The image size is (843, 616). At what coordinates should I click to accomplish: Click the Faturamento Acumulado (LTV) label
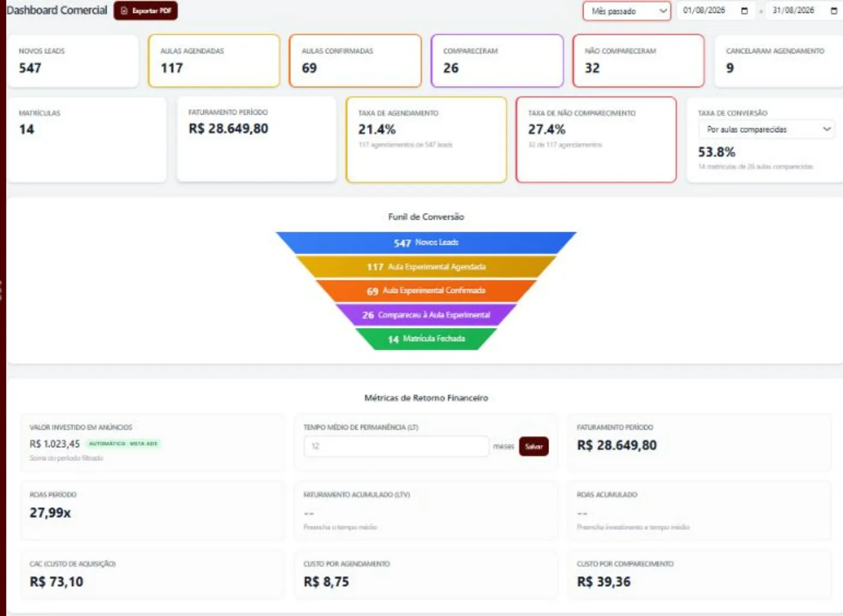356,495
